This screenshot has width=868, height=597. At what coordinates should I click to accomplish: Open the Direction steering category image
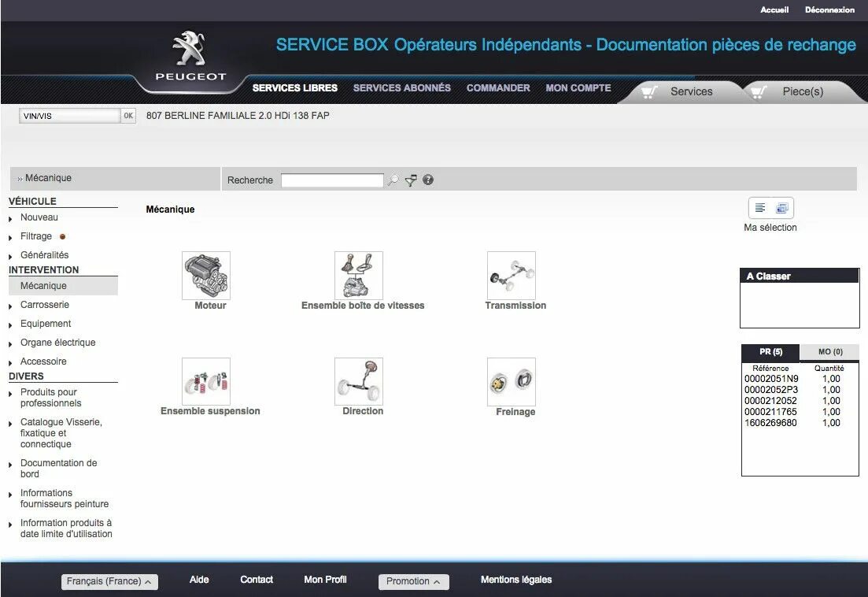click(359, 381)
